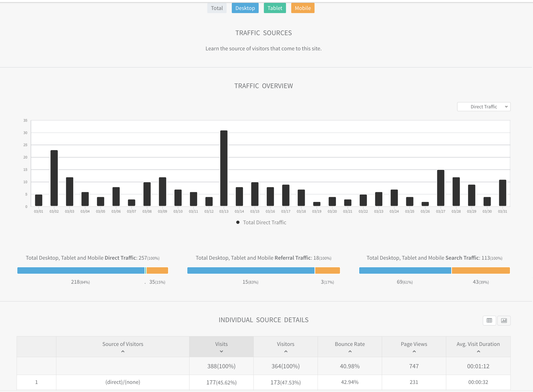Click the (direct)/(none) source row

123,382
